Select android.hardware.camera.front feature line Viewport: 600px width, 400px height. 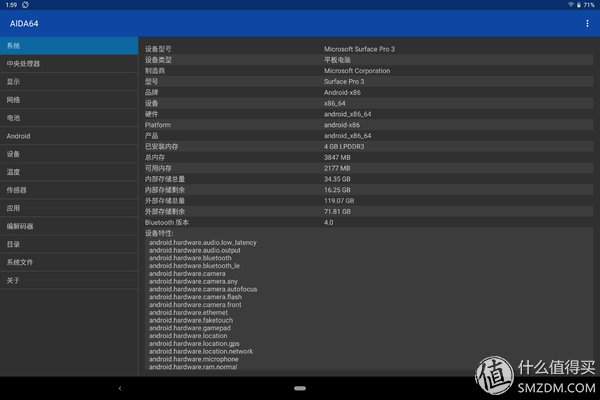[195, 305]
